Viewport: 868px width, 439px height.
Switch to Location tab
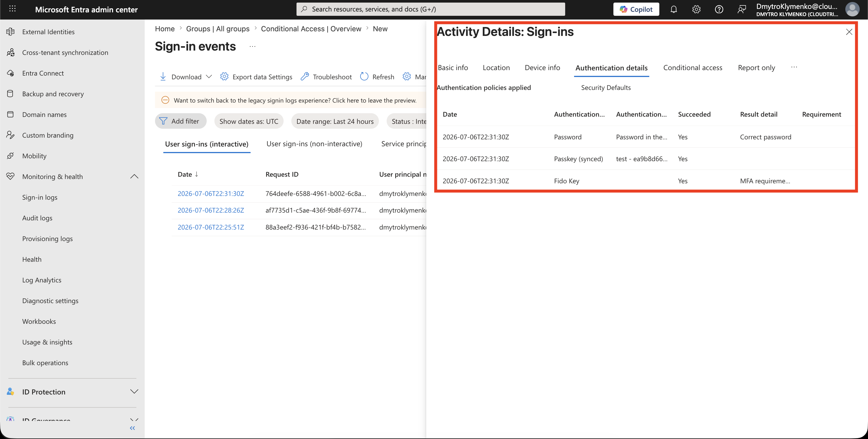pos(496,68)
